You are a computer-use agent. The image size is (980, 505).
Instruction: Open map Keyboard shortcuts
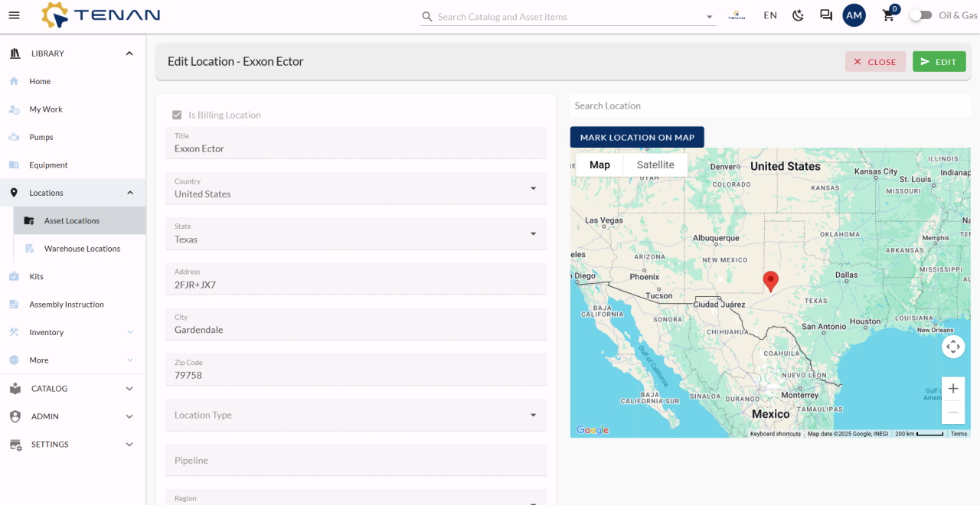click(x=776, y=434)
